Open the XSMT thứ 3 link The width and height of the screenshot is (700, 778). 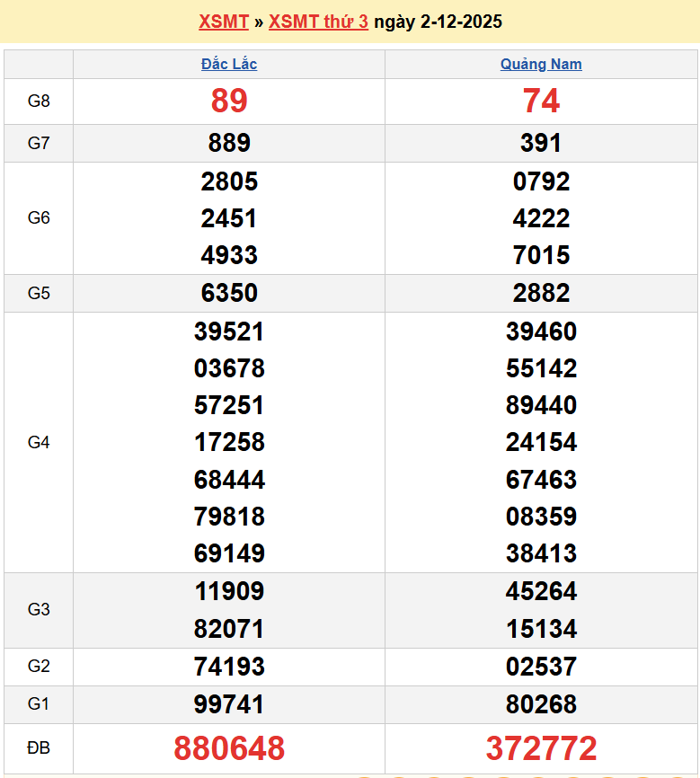tap(318, 22)
